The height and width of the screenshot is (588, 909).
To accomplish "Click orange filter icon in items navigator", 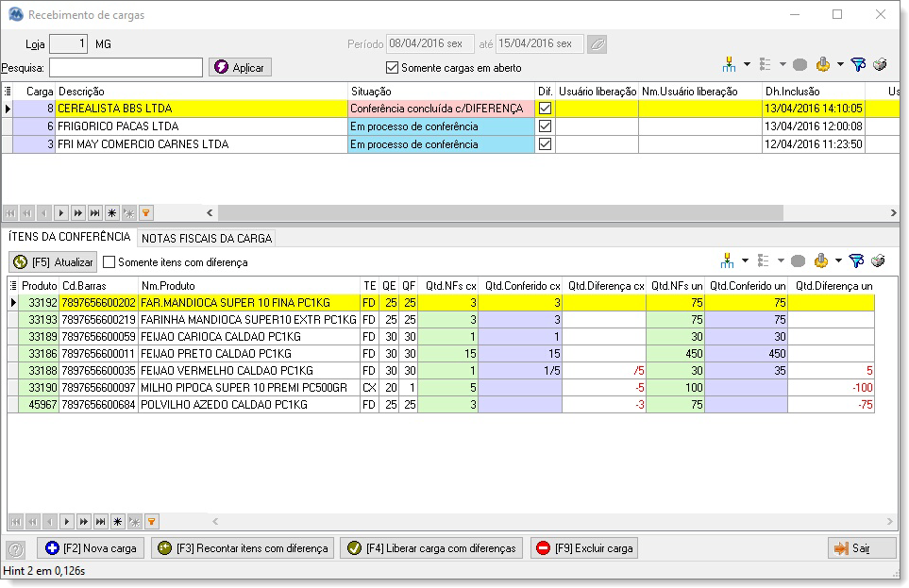I will [x=152, y=521].
